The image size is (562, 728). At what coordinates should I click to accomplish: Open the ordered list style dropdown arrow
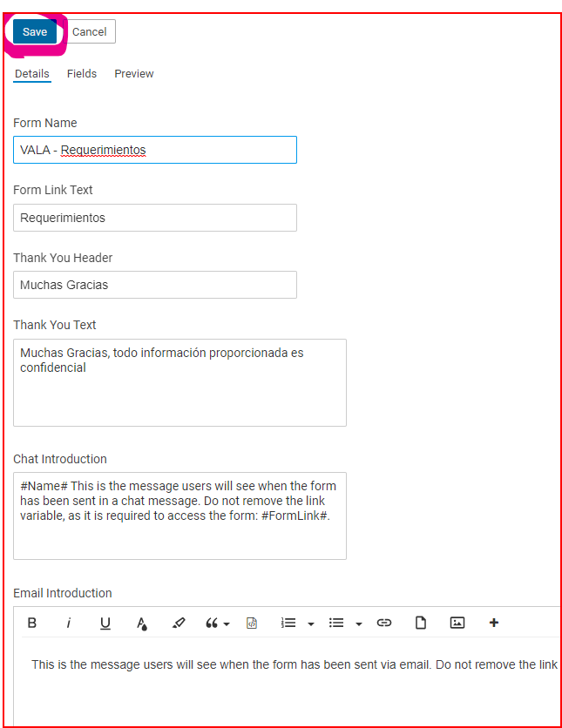[x=311, y=624]
